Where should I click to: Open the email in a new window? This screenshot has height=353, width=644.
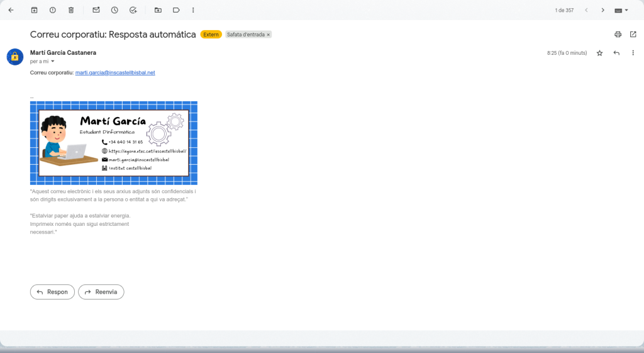coord(633,34)
